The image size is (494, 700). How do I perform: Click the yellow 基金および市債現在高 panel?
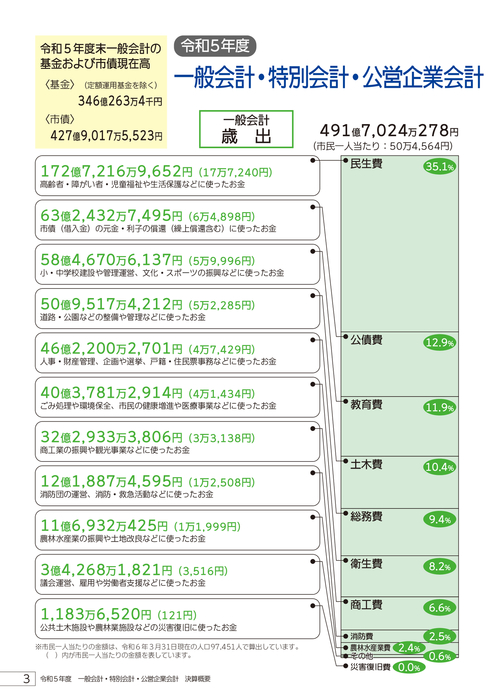pos(101,92)
